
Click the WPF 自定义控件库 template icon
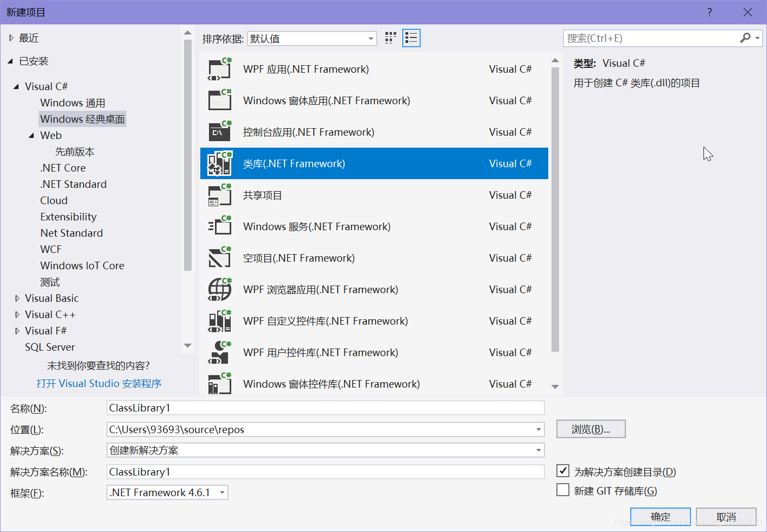220,321
